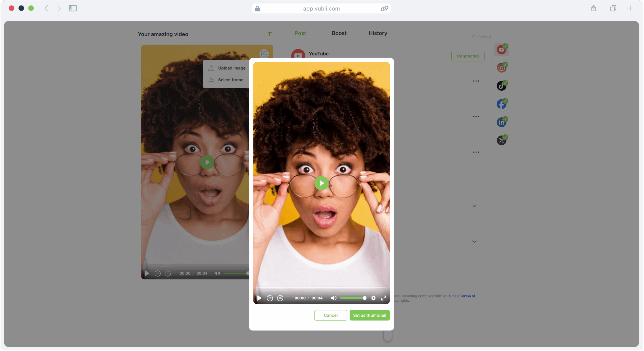This screenshot has height=351, width=644.
Task: Select the Instagram platform icon
Action: click(501, 68)
